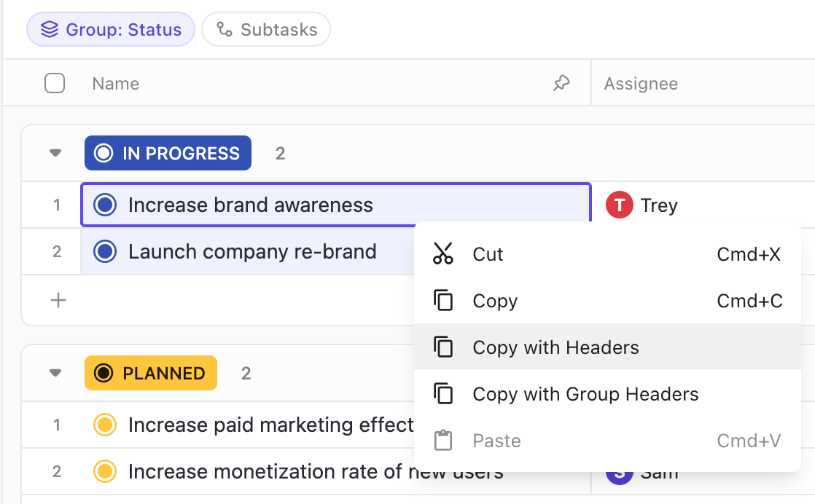Click Trey's red avatar icon
This screenshot has height=504, width=815.
point(619,205)
